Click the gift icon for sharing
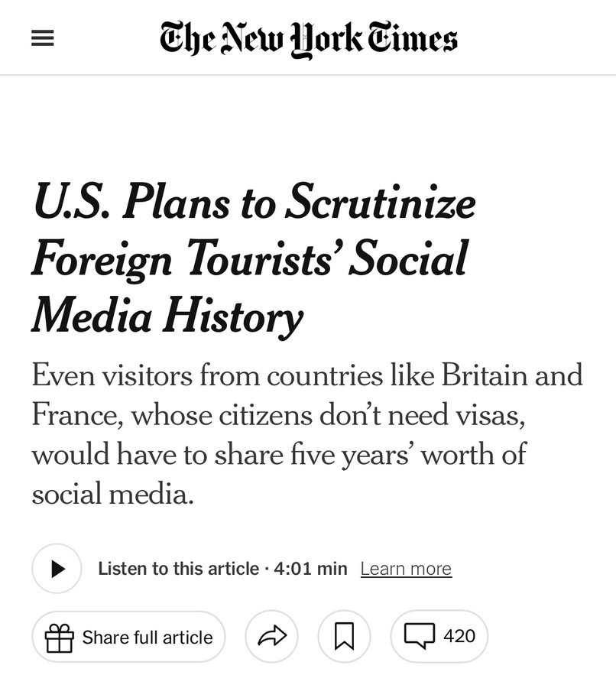 coord(59,637)
